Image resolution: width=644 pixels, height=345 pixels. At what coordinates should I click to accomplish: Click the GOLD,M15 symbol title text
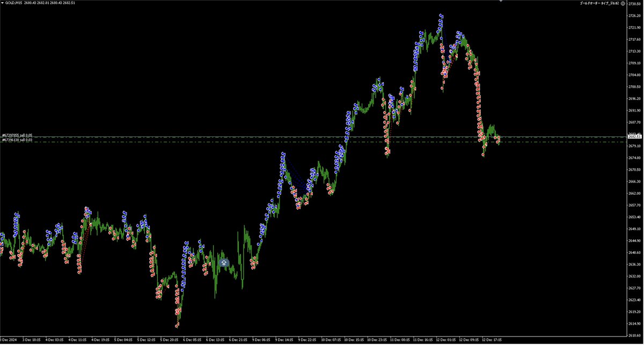pos(14,3)
